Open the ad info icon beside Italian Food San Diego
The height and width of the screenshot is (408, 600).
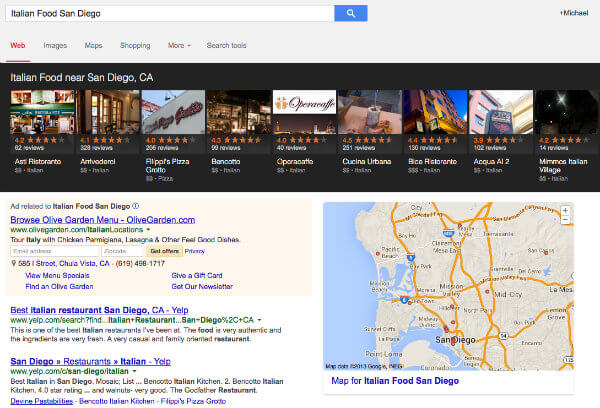(135, 206)
